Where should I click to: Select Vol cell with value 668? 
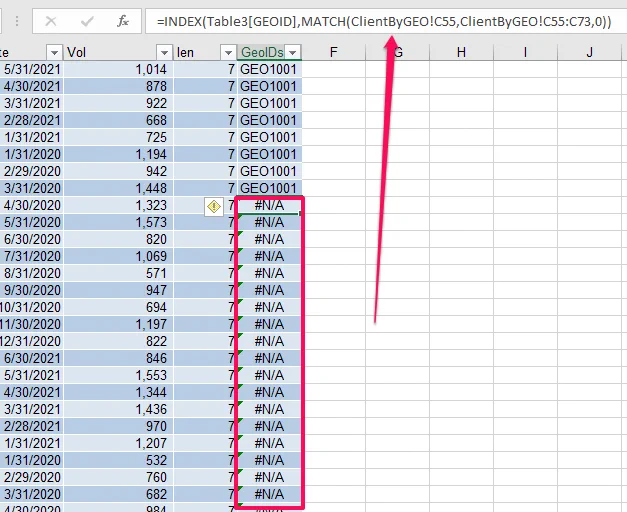click(x=118, y=120)
